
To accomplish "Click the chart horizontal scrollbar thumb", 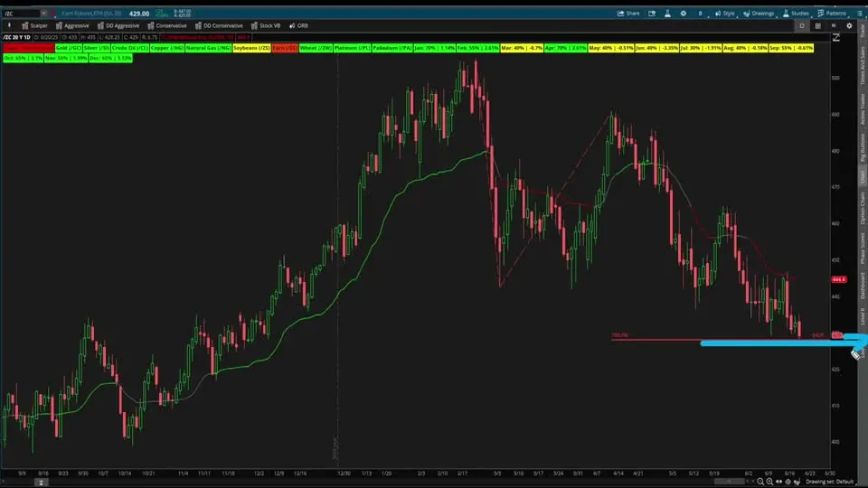I will [729, 482].
